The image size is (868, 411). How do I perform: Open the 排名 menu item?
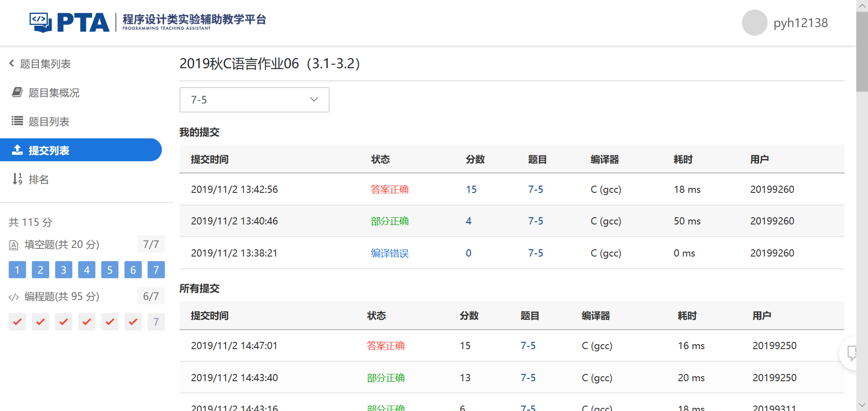[38, 179]
